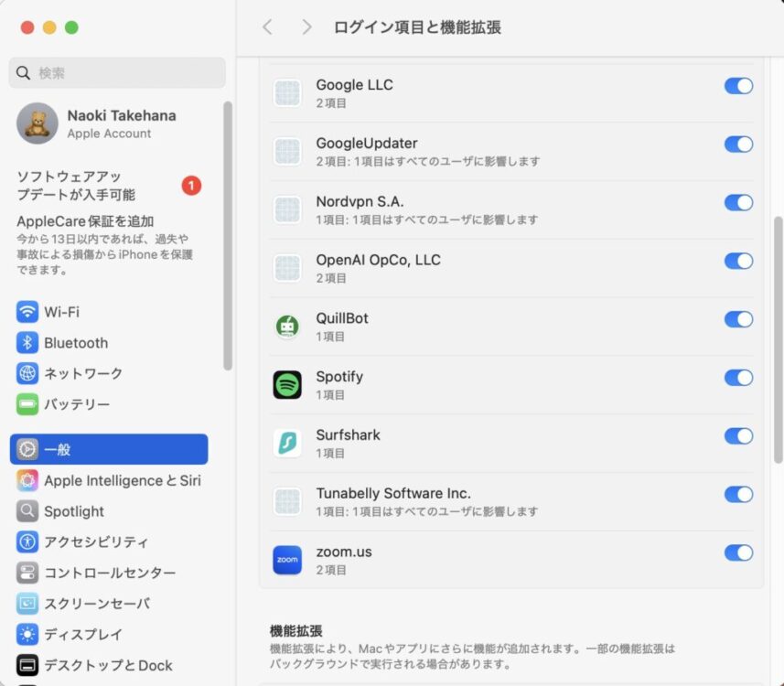784x686 pixels.
Task: Open Naoki Takehana Apple Account
Action: (109, 123)
